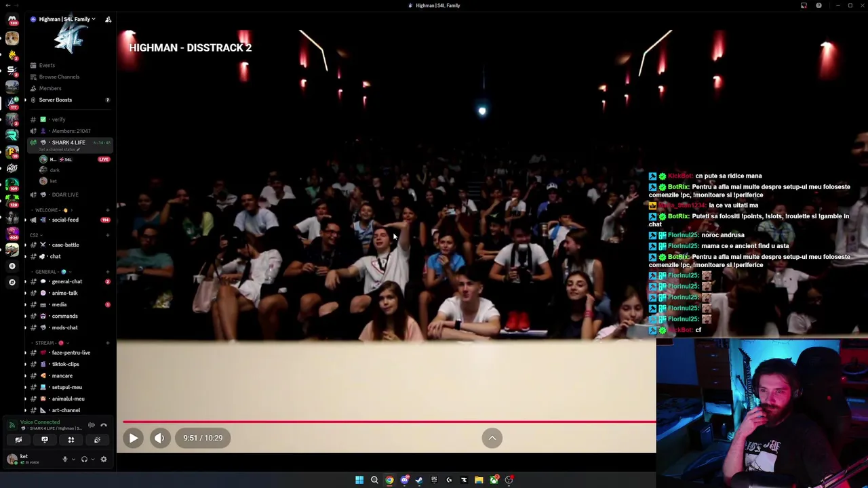The image size is (868, 488).
Task: Create channel in STREAM category plus icon
Action: click(108, 342)
